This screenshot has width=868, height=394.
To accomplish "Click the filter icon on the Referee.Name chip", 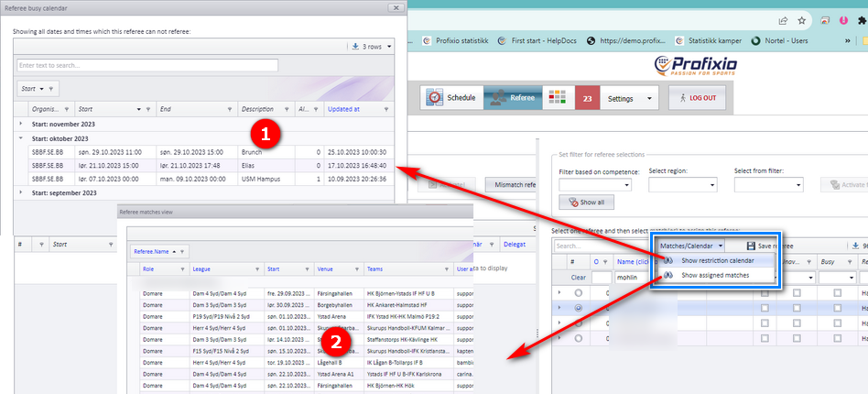I will [181, 251].
